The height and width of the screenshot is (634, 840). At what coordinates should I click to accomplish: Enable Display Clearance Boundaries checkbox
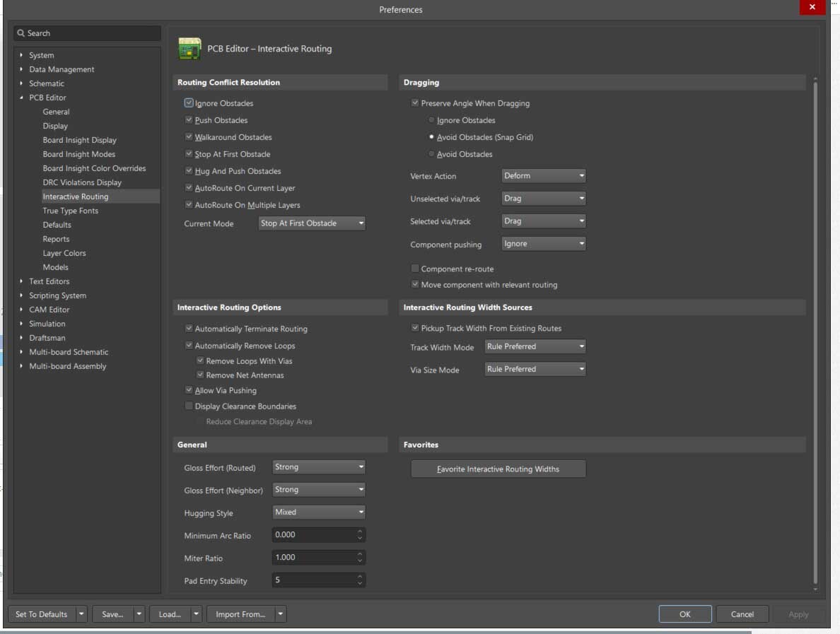(x=189, y=406)
